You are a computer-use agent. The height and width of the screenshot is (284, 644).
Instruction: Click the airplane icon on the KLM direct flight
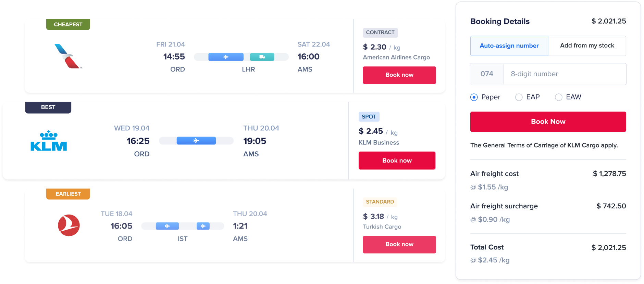pos(196,140)
